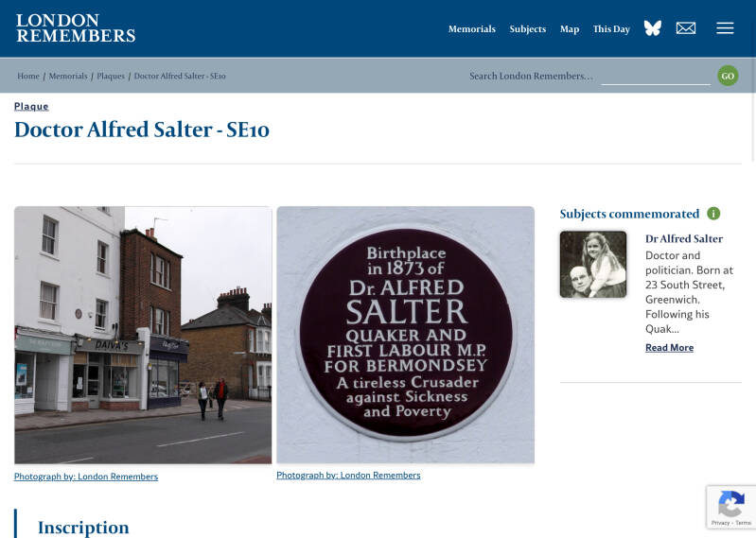Open the Memorials menu item
Screen dimensions: 756x538
(471, 29)
